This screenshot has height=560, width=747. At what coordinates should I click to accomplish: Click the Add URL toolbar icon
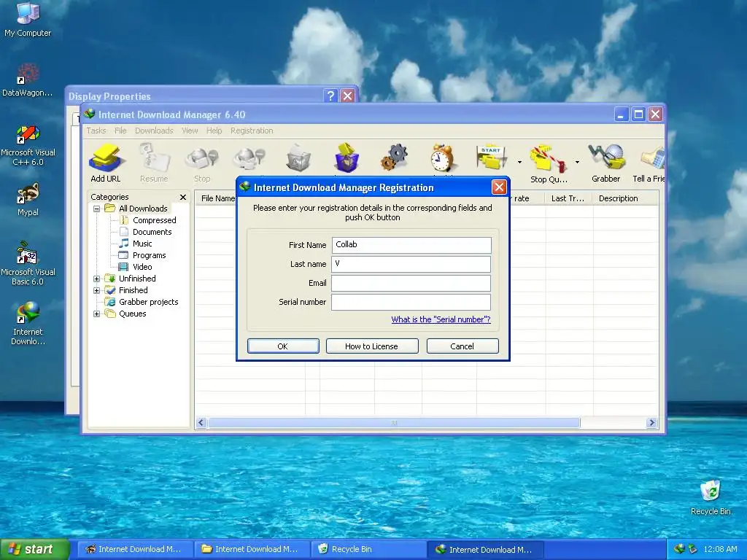pos(106,163)
